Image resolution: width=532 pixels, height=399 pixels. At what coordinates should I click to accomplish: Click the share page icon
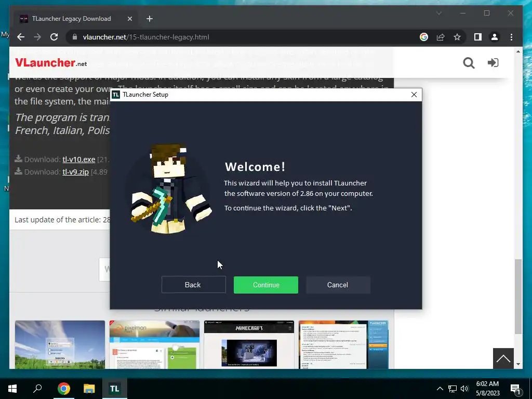(441, 37)
